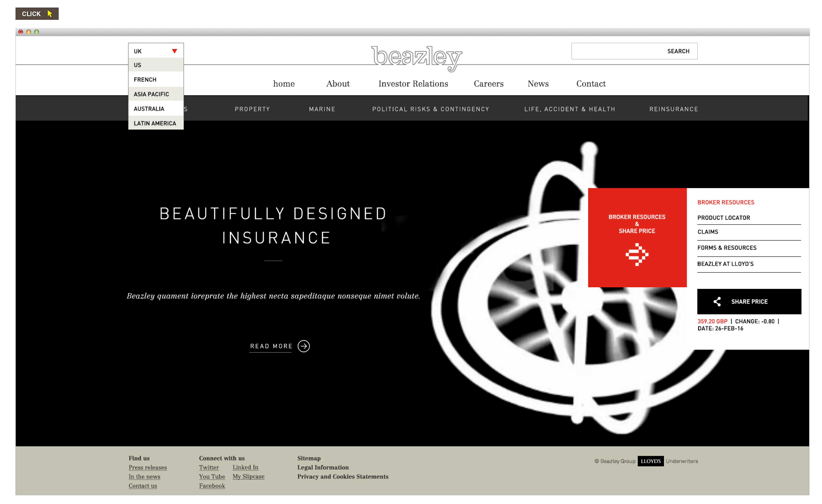Click the BEAUTIFULLY DESIGNED INSURANCE headline

pyautogui.click(x=273, y=226)
